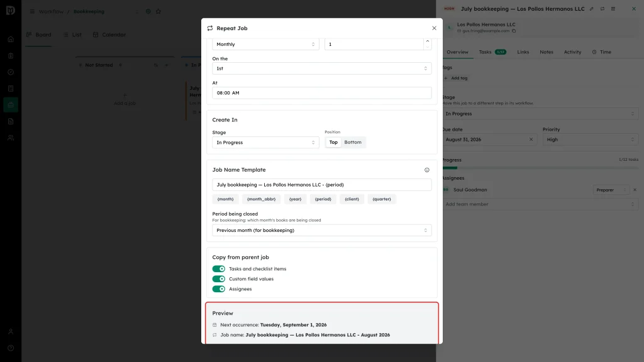Switch to the Board view tab
The image size is (644, 362).
click(38, 35)
